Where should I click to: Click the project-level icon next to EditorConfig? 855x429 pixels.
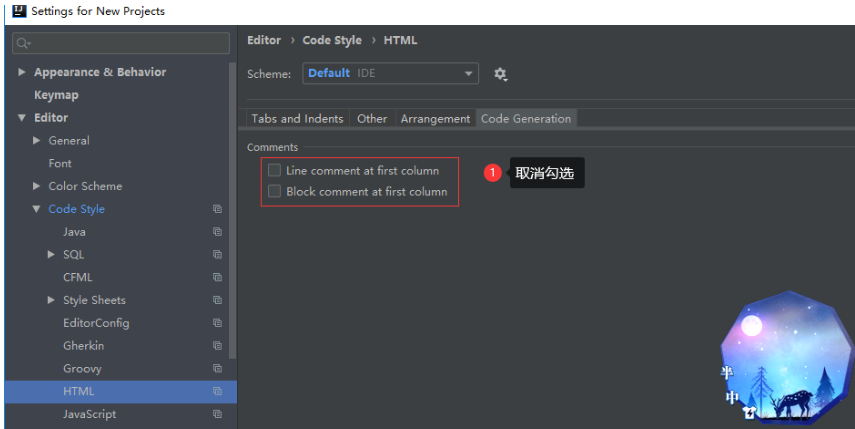pos(217,323)
